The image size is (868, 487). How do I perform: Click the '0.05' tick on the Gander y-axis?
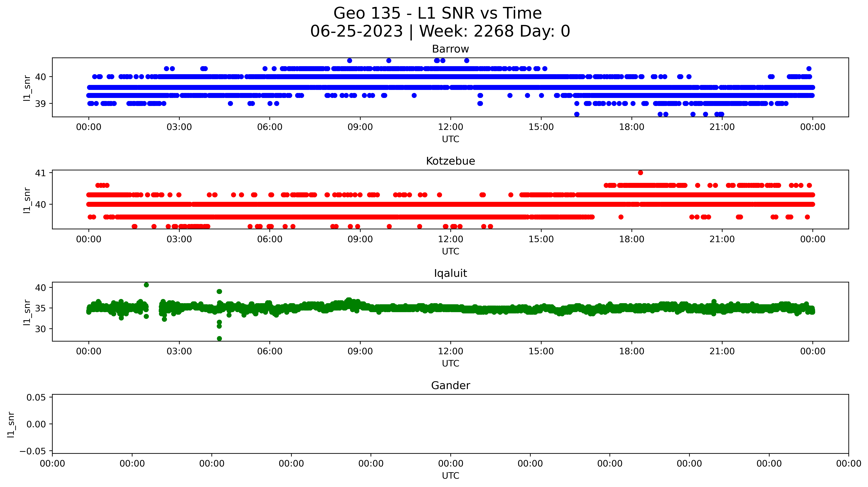pyautogui.click(x=36, y=397)
